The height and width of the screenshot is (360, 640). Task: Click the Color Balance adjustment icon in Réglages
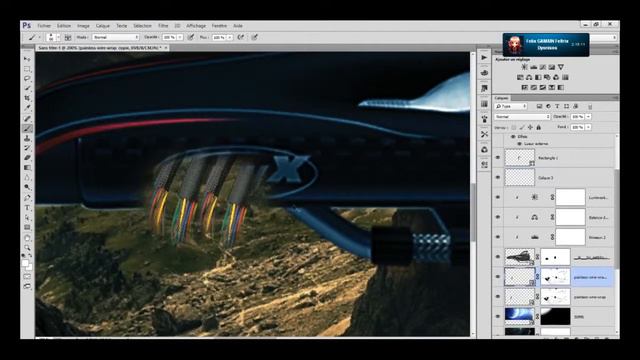[529, 77]
